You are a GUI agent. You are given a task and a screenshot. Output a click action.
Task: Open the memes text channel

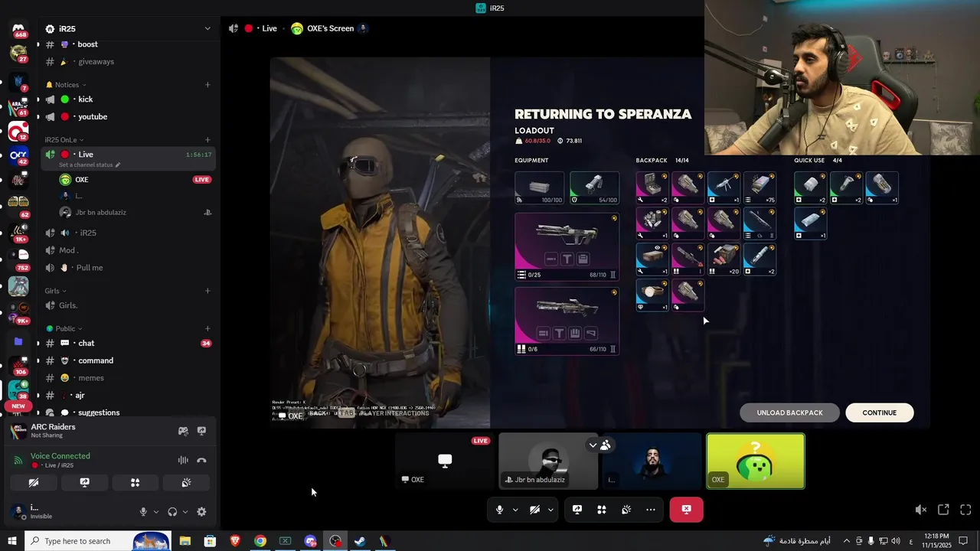128,378
